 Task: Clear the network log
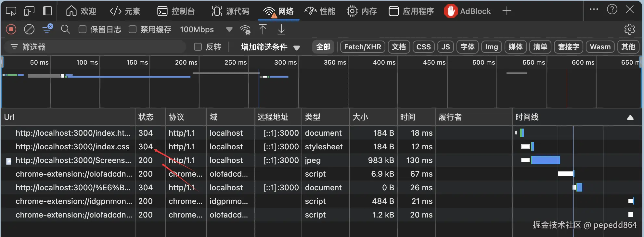point(29,30)
